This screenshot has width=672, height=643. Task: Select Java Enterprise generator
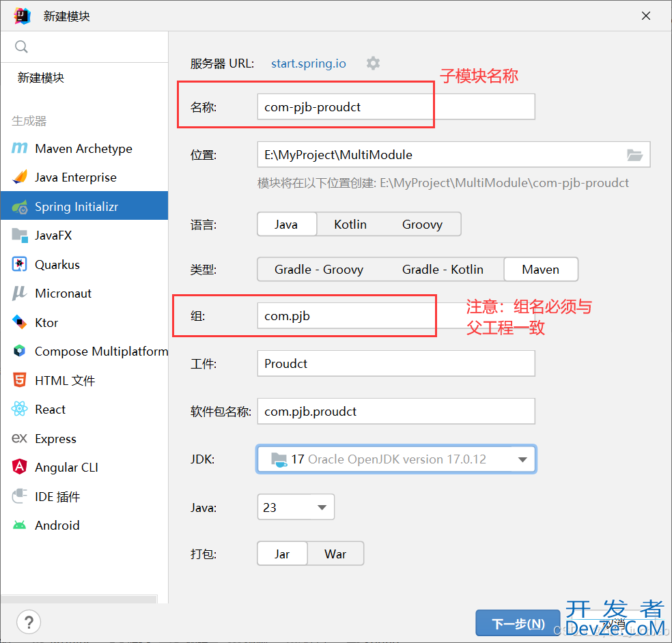click(85, 177)
